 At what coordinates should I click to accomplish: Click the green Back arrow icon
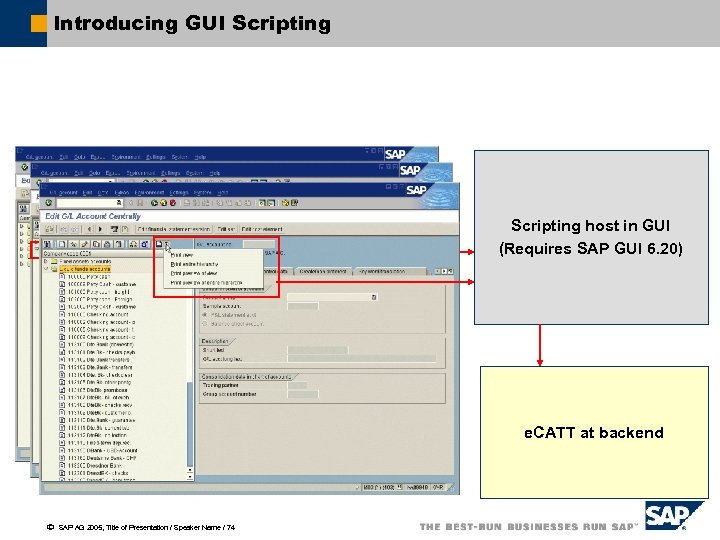[x=154, y=203]
